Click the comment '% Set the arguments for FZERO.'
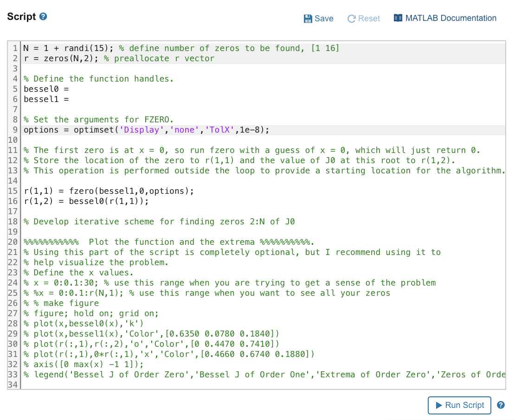This screenshot has width=515, height=420. 98,120
